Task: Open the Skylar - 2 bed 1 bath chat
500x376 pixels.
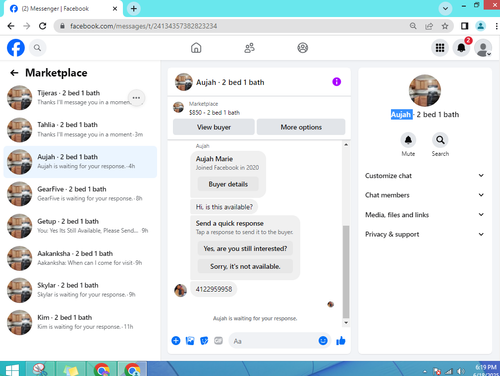Action: pos(80,290)
